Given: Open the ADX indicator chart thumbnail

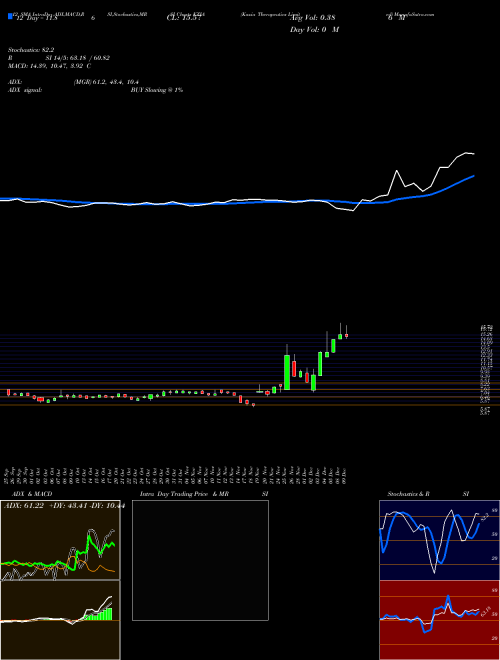Looking at the screenshot, I should click(60, 540).
